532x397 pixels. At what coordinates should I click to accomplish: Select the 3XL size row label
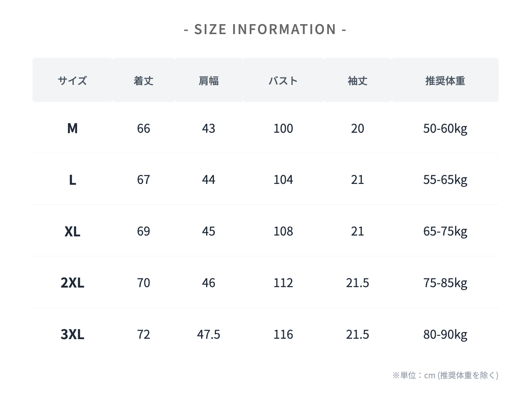(72, 334)
